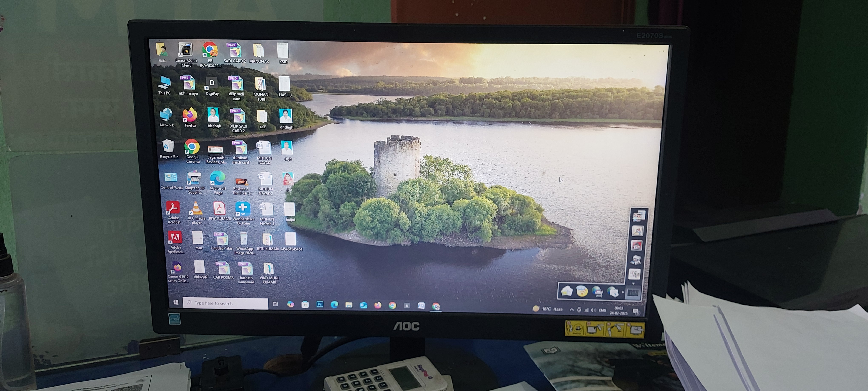
Task: Select the Pushpa 2 The Rule video file
Action: click(242, 186)
